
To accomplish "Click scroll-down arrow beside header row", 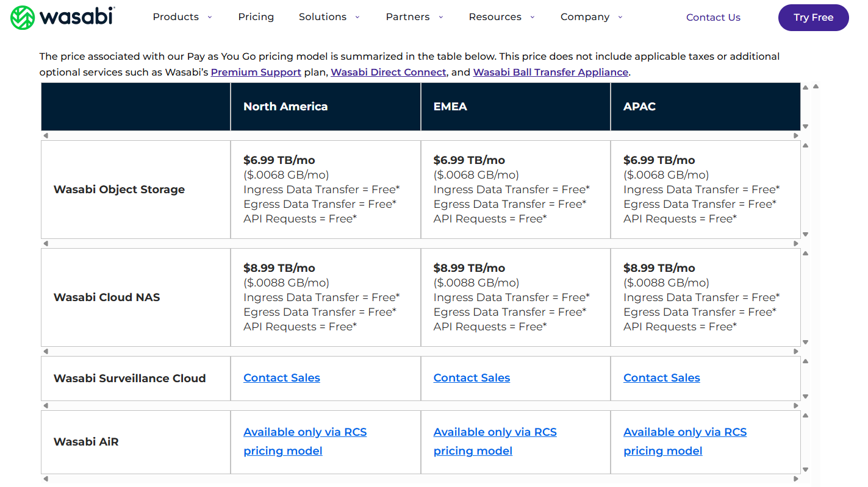I will tap(805, 127).
